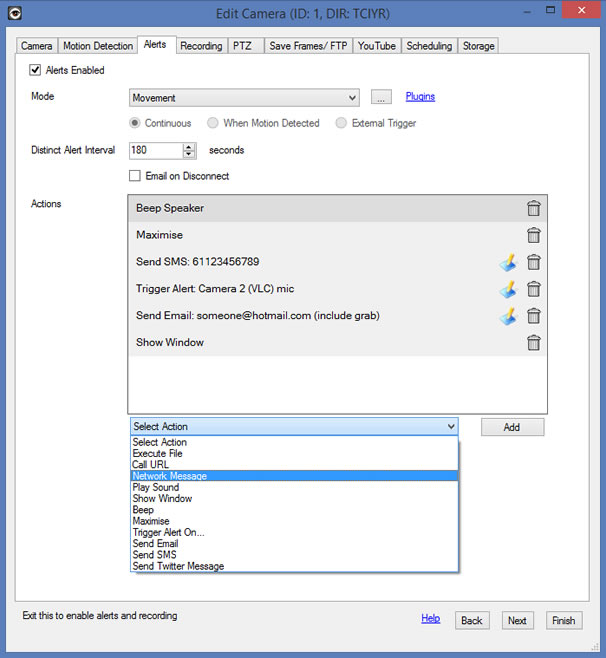
Task: Delete the Show Window action
Action: coord(534,343)
